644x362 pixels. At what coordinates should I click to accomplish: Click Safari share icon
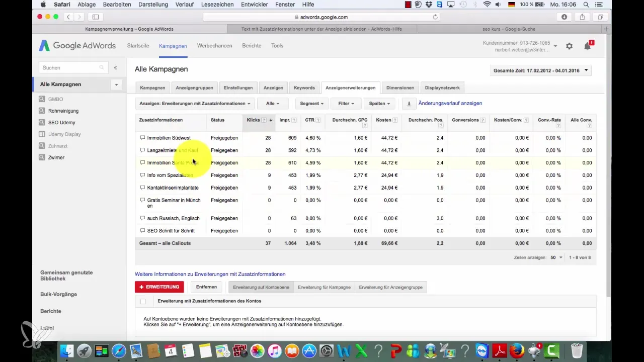click(x=582, y=17)
